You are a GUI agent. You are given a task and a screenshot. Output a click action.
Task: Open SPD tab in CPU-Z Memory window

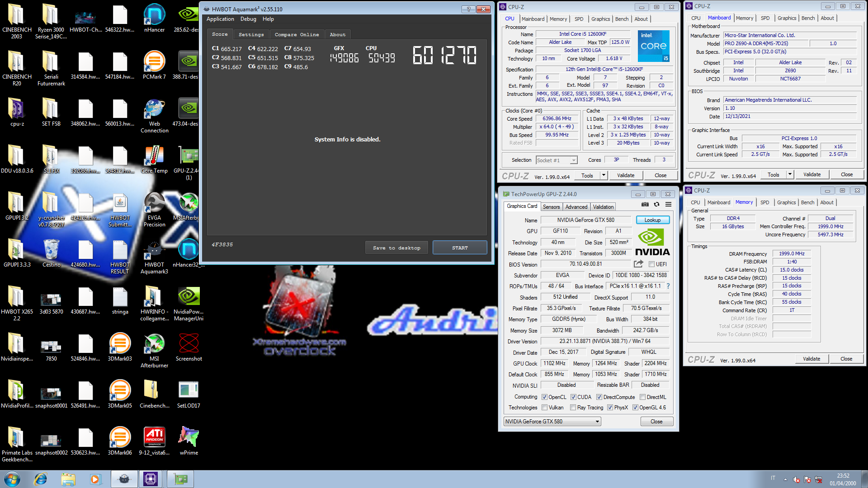764,202
